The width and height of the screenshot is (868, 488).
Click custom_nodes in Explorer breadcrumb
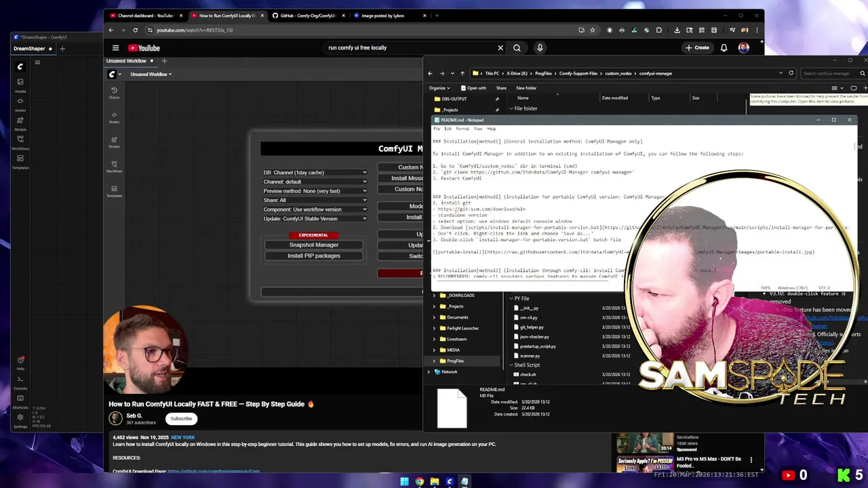(x=618, y=73)
